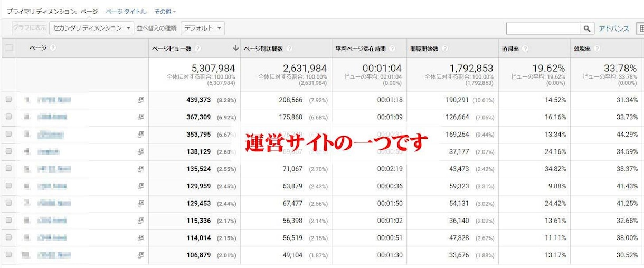Show help for ページビュー数 column
Image resolution: width=644 pixels, height=268 pixels.
point(198,49)
